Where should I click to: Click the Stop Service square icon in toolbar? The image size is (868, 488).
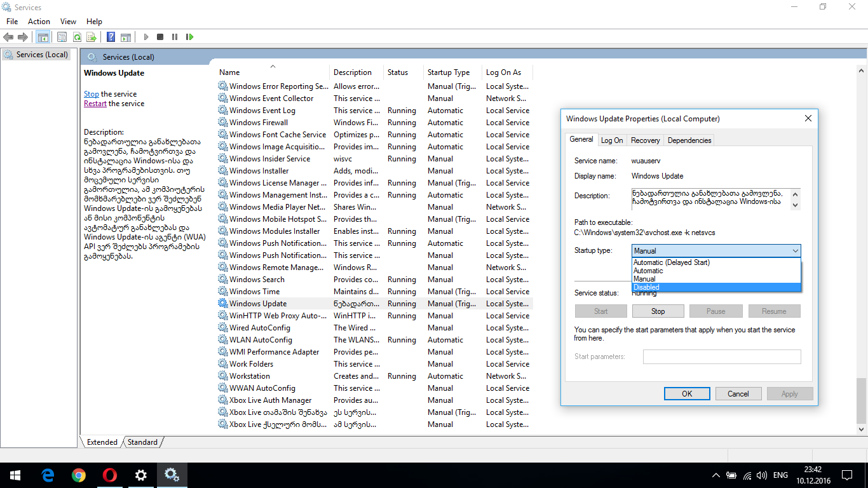pyautogui.click(x=160, y=37)
